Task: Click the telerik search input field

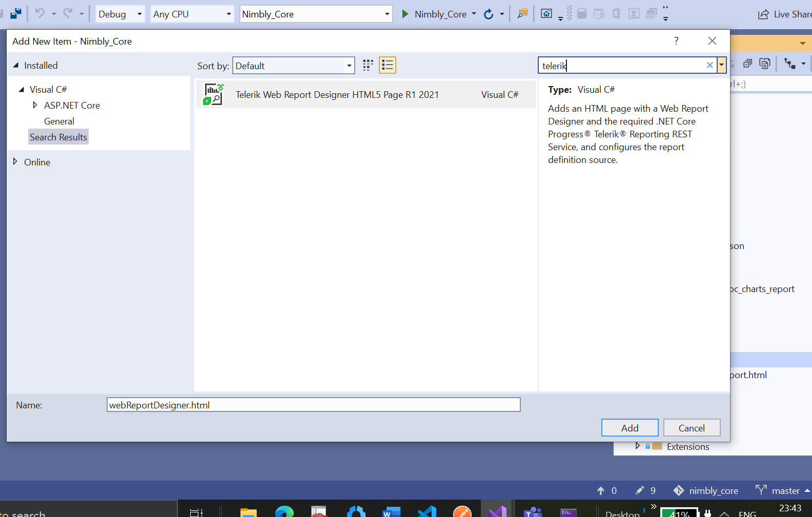Action: pyautogui.click(x=622, y=65)
